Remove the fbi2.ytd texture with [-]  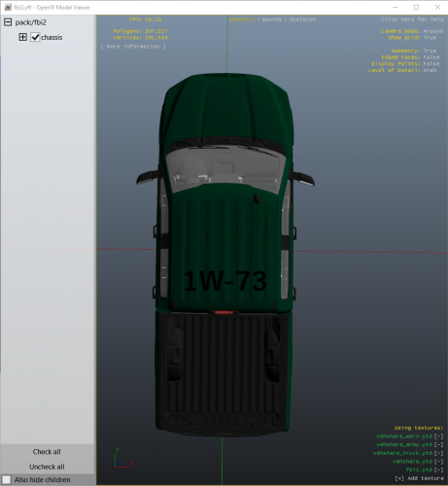coord(438,469)
